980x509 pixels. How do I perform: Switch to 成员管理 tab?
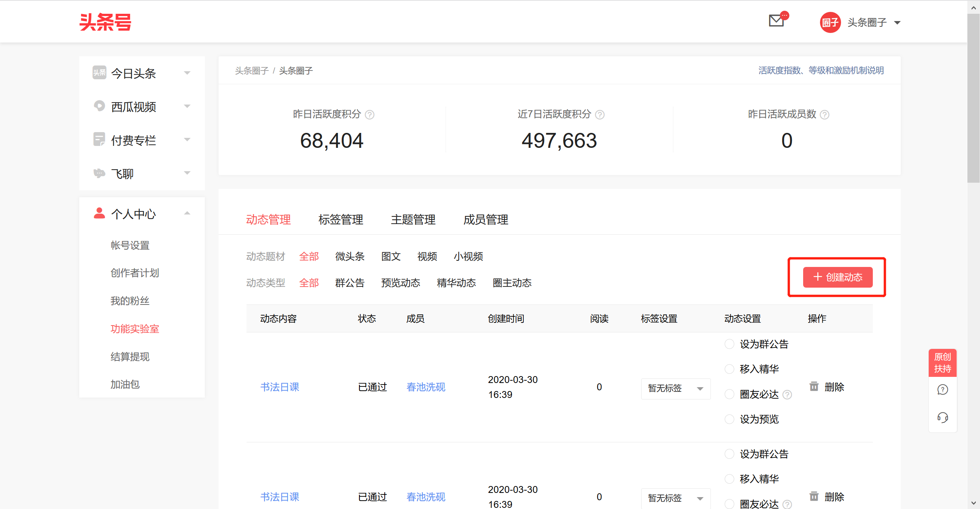coord(486,219)
